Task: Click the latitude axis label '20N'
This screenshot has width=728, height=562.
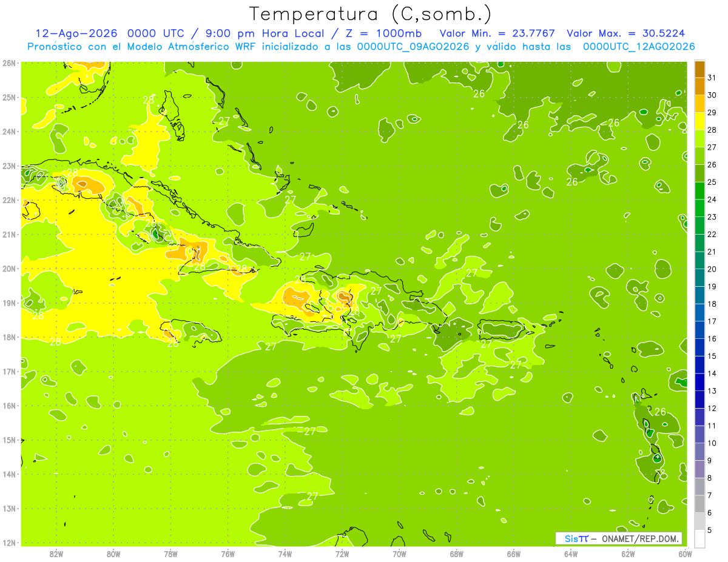Action: [x=8, y=269]
